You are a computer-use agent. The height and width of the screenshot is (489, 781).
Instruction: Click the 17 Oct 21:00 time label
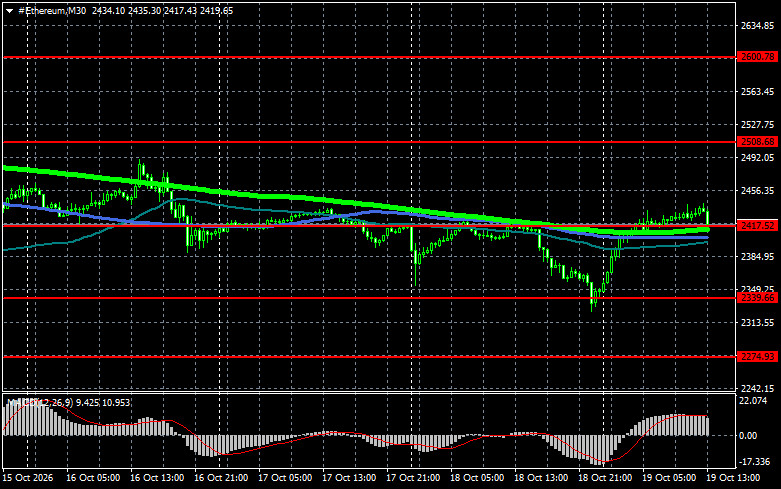413,478
